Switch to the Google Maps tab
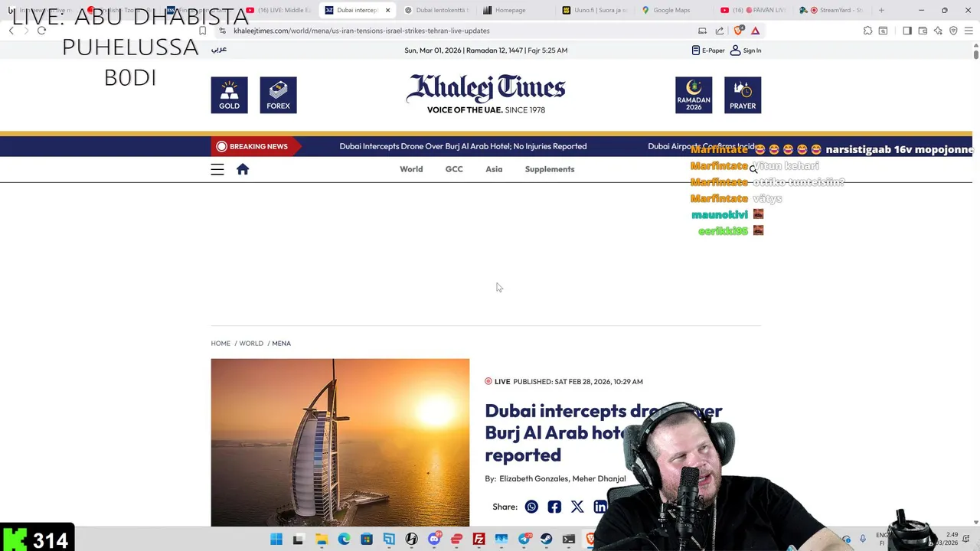The width and height of the screenshot is (980, 551). click(x=671, y=10)
